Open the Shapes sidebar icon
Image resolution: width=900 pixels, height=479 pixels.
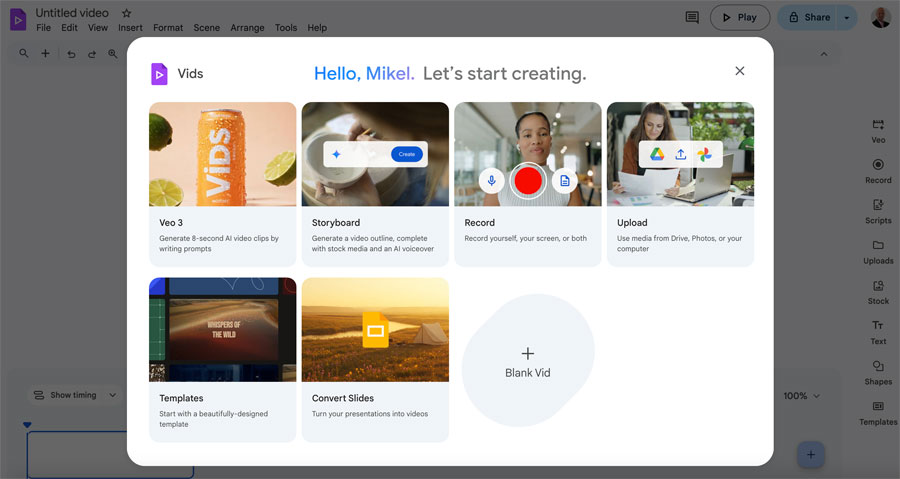(878, 372)
